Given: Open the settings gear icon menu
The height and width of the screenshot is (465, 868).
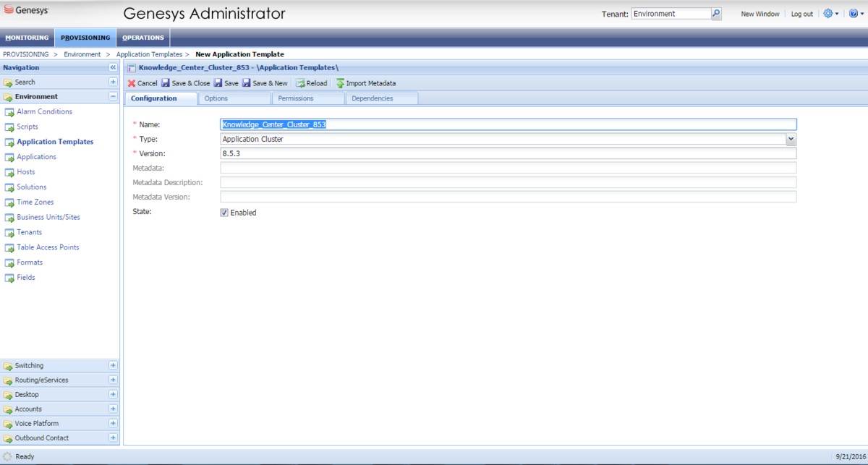Looking at the screenshot, I should [829, 14].
